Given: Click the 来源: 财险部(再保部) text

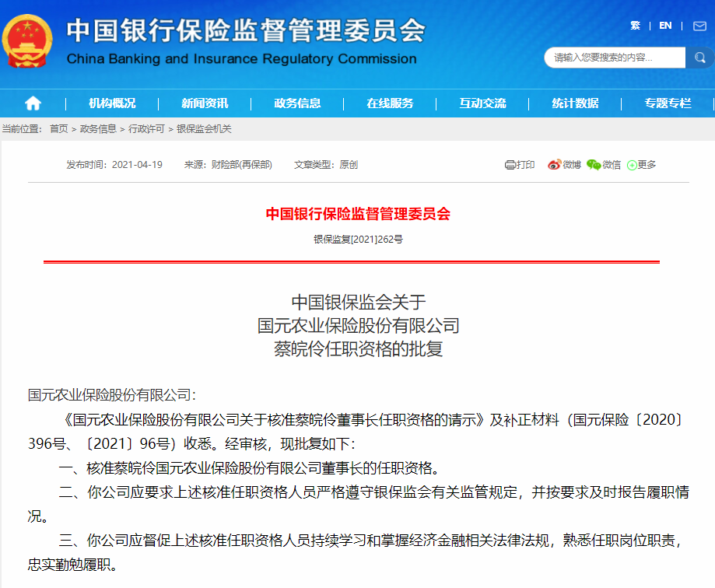Looking at the screenshot, I should click(228, 165).
